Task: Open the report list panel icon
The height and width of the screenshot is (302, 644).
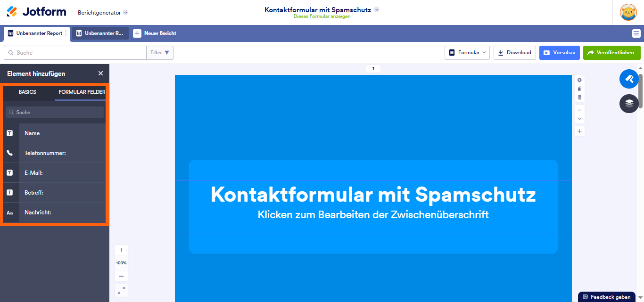Action: [637, 33]
